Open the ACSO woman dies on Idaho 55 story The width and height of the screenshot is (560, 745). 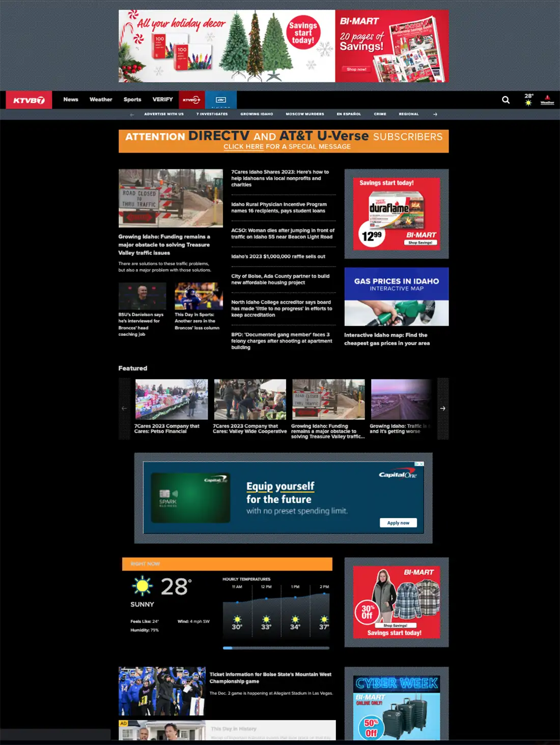click(x=283, y=234)
